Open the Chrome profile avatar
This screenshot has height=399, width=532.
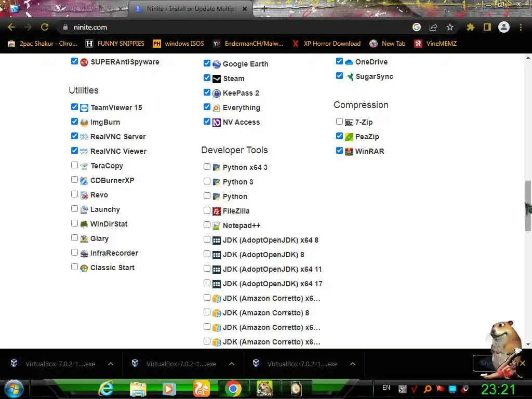504,27
